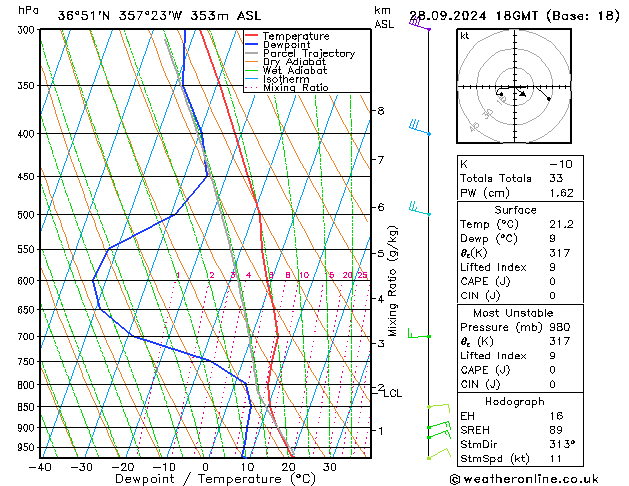Click the '-40' temperature axis label
This screenshot has width=629, height=486.
click(x=40, y=467)
